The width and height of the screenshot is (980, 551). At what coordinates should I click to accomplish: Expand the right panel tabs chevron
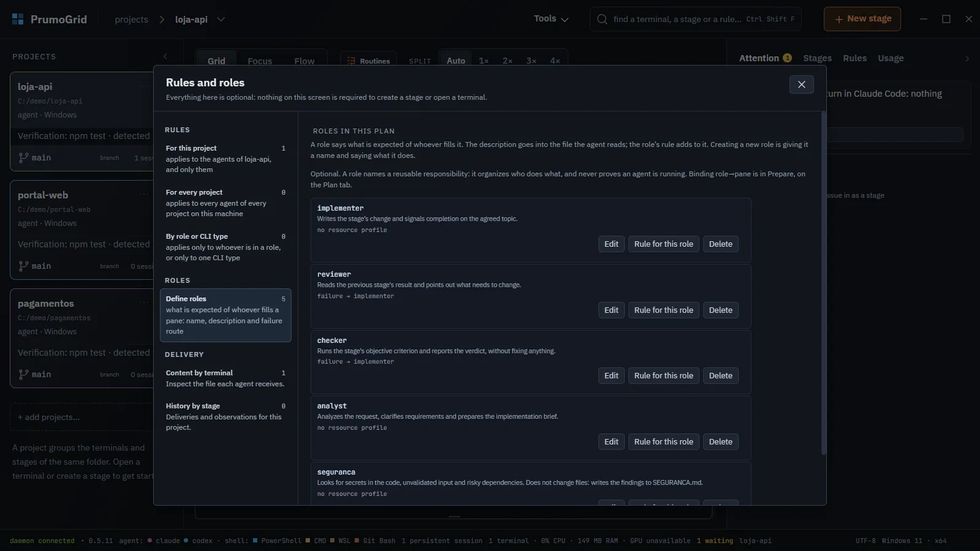coord(967,59)
